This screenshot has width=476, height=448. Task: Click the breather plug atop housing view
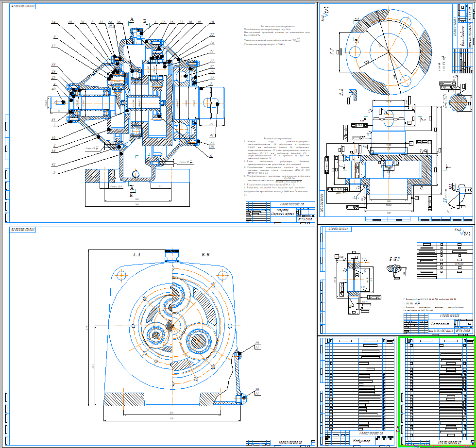coord(171,253)
